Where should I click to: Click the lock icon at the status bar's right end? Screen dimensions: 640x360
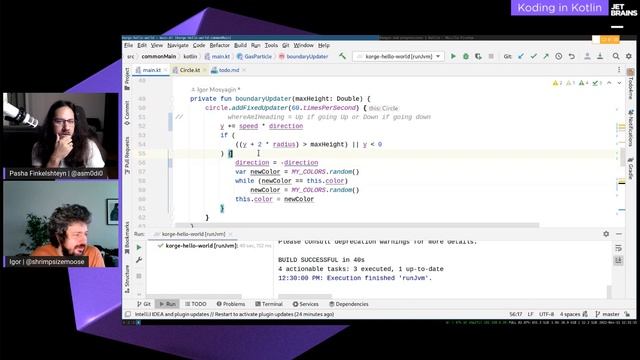pyautogui.click(x=627, y=314)
